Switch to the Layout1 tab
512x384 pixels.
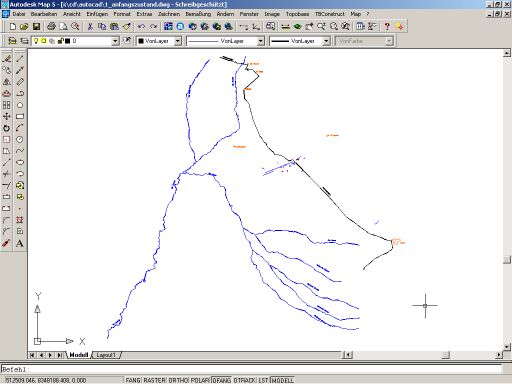coord(106,355)
